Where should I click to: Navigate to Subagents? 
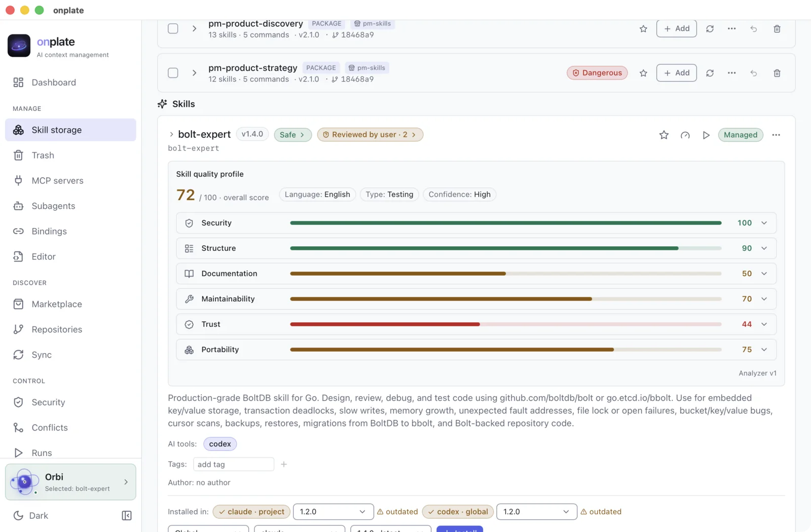[x=70, y=206]
